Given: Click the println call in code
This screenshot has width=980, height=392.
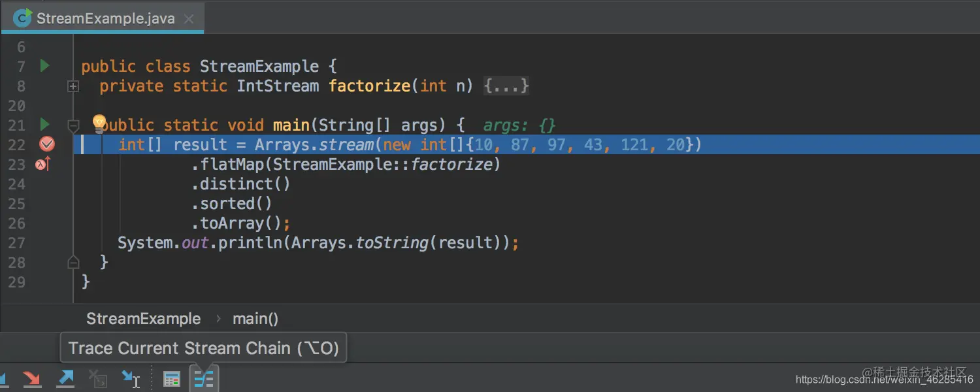Looking at the screenshot, I should click(250, 242).
